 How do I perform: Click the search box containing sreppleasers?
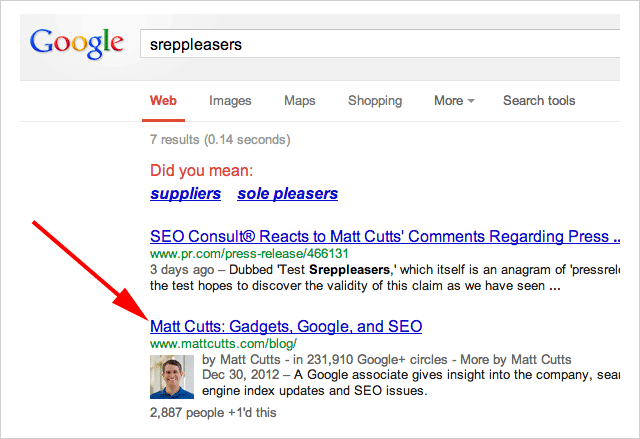click(x=380, y=44)
